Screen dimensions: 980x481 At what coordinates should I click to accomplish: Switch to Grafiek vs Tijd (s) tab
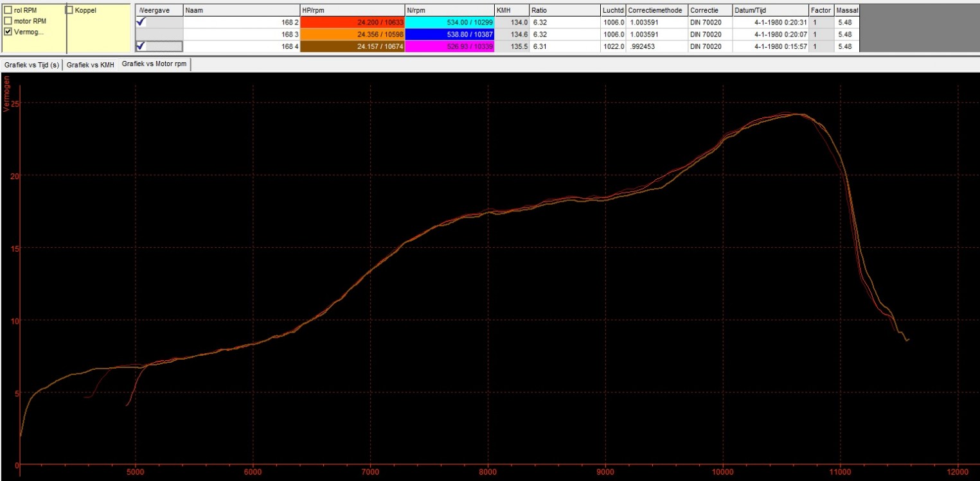(31, 65)
